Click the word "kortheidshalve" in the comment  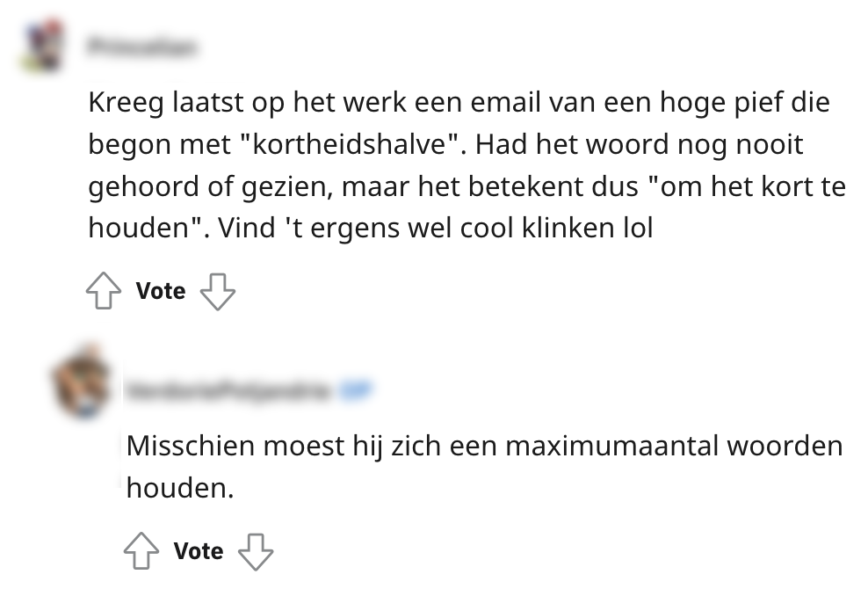pyautogui.click(x=354, y=145)
